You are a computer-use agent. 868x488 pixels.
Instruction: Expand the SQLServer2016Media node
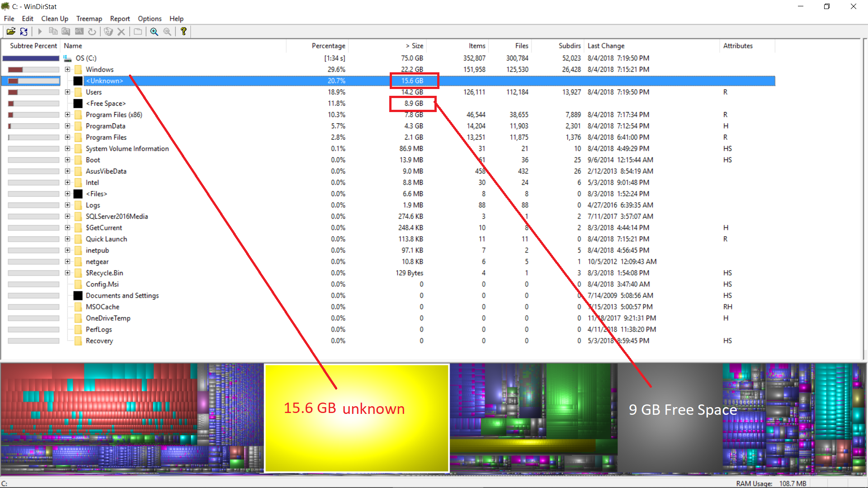point(67,216)
